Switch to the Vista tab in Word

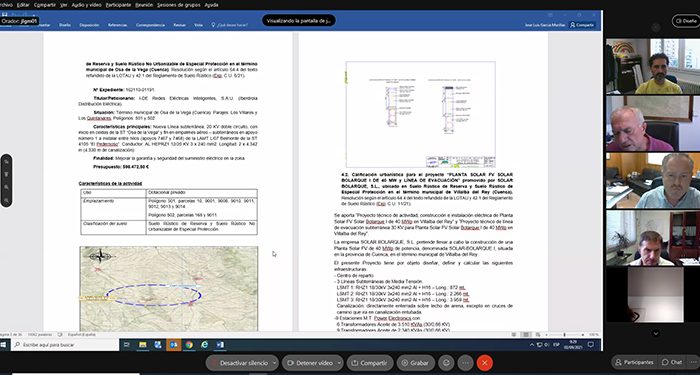pyautogui.click(x=198, y=25)
